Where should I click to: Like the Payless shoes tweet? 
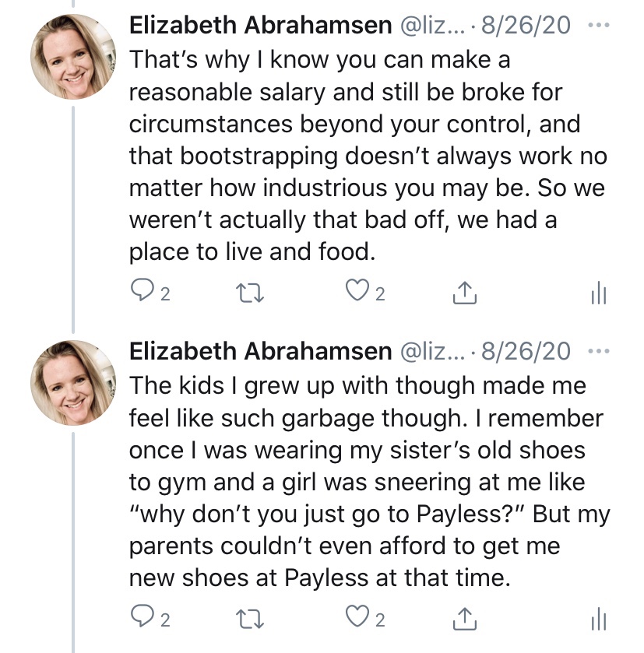coord(356,619)
